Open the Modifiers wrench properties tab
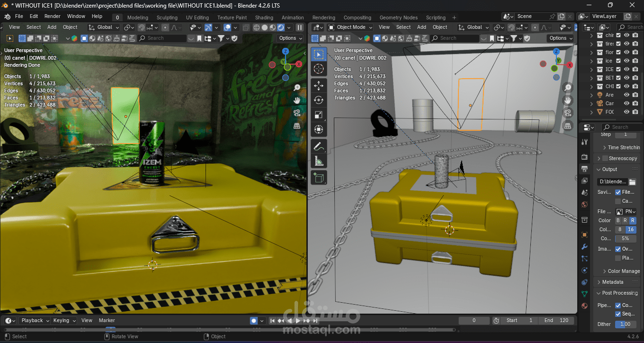Screen dimensions: 644x343 585,247
